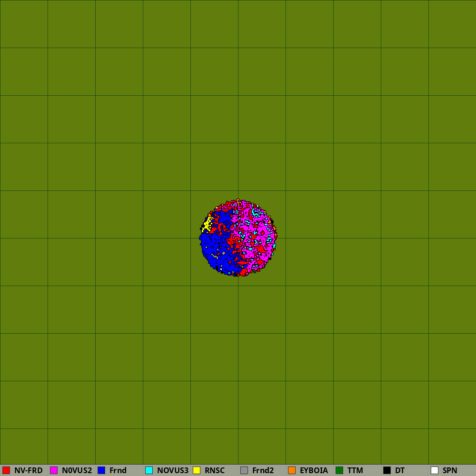
Task: Select the EYBOIA legend label
Action: 314,470
